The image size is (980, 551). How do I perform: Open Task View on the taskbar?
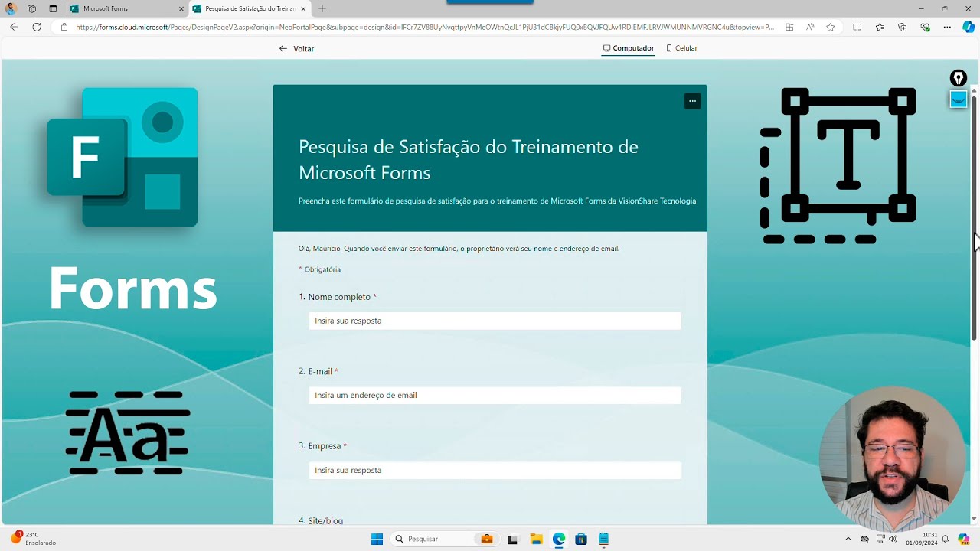tap(513, 539)
